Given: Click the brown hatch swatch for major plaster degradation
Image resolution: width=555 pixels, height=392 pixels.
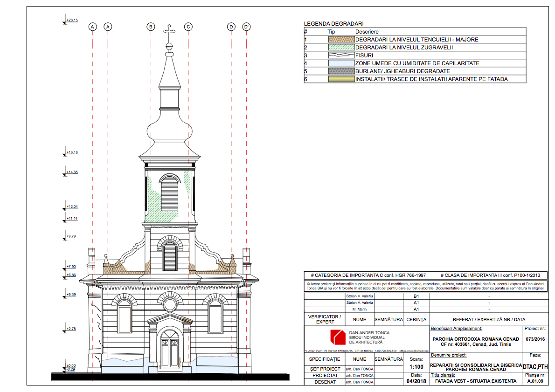Looking at the screenshot, I should [x=341, y=40].
